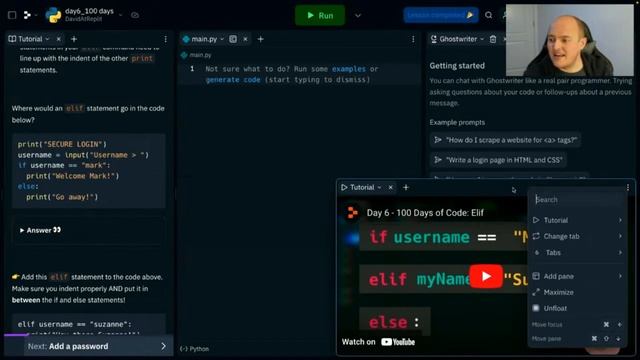Click Watch on YouTube link

tap(378, 342)
